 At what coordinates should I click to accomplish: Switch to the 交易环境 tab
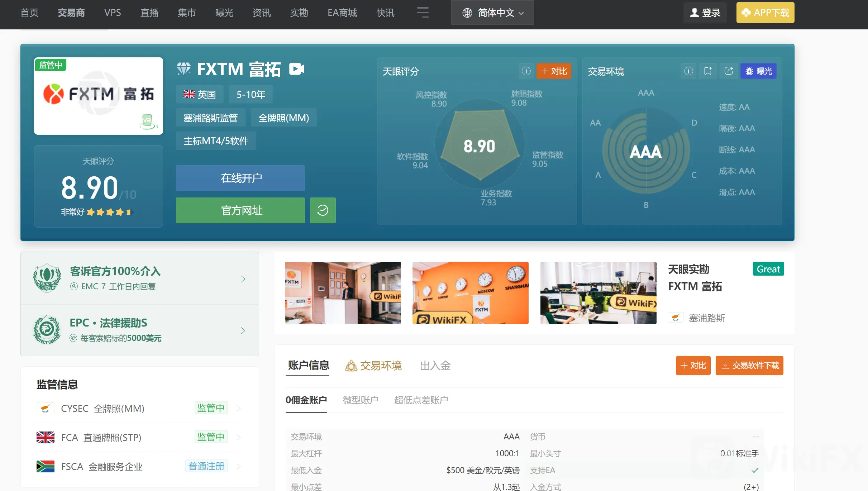[x=373, y=366]
